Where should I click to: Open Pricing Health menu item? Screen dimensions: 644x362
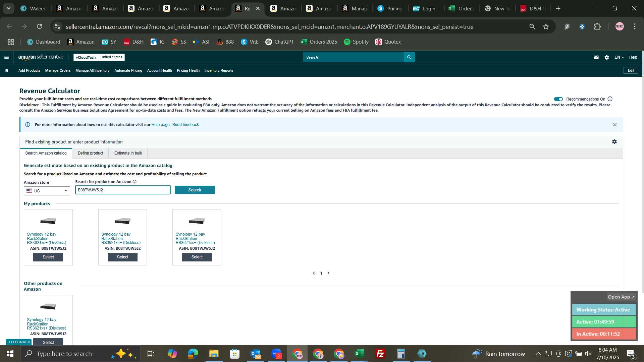click(188, 70)
